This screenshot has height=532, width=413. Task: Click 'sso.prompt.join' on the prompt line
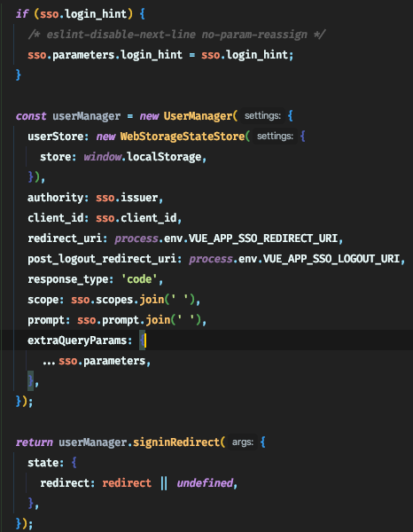point(124,320)
